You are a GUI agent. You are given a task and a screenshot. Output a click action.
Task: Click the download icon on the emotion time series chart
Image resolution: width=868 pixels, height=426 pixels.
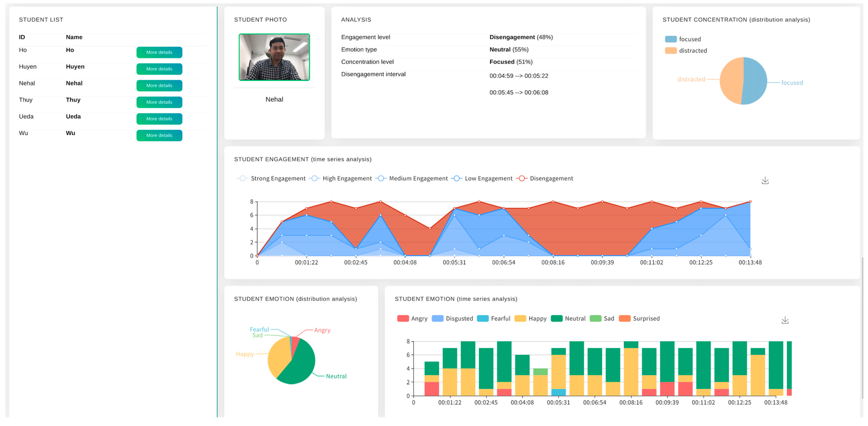pos(785,320)
